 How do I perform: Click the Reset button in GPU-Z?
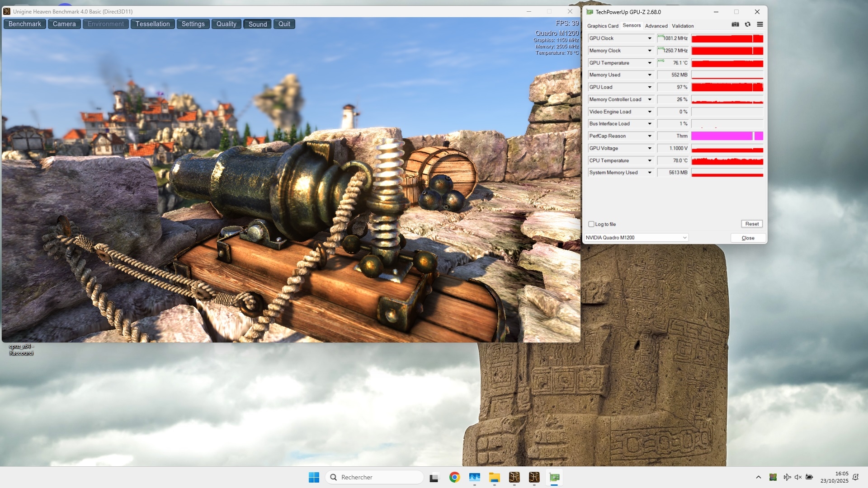click(752, 224)
